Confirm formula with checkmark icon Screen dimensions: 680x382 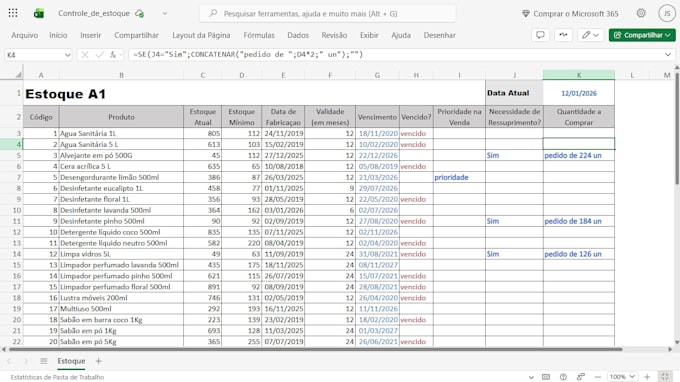coord(99,55)
